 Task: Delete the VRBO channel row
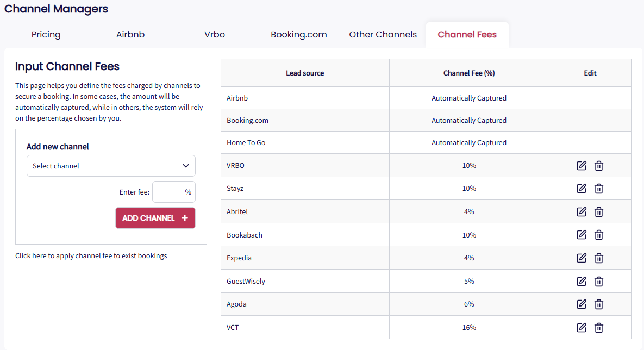[598, 165]
